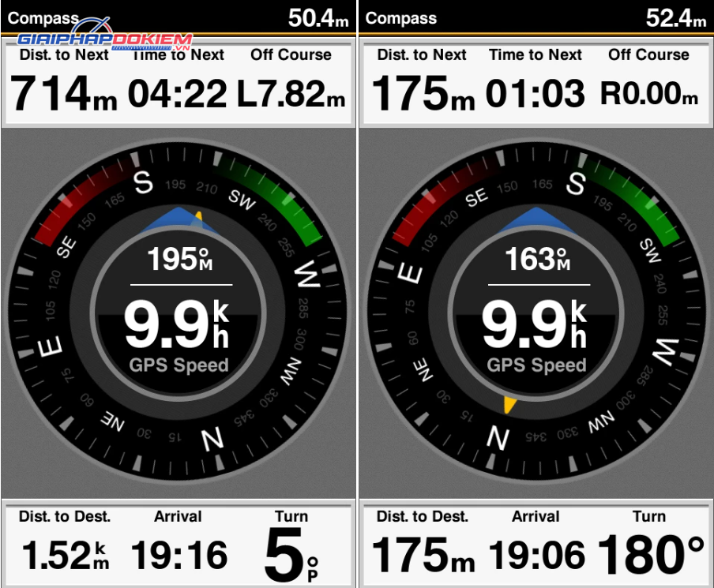This screenshot has width=714, height=588.
Task: Tap the GPS Speed value under 195°M
Action: (177, 324)
